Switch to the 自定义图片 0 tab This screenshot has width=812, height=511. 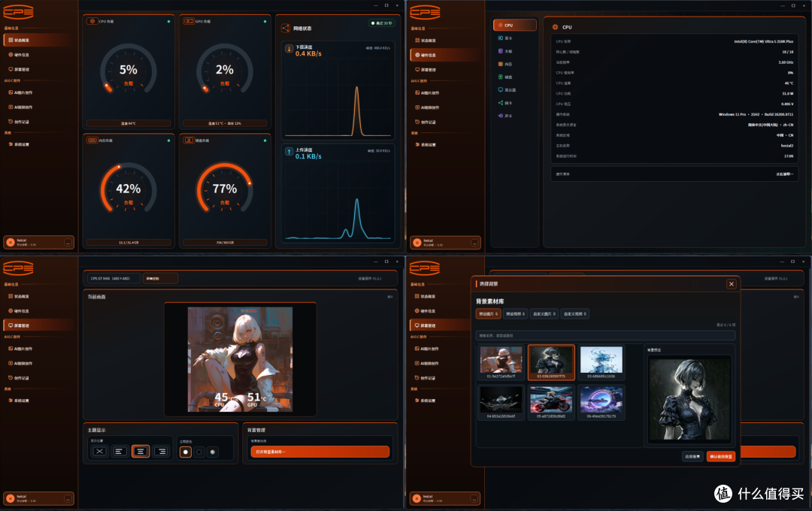(544, 314)
